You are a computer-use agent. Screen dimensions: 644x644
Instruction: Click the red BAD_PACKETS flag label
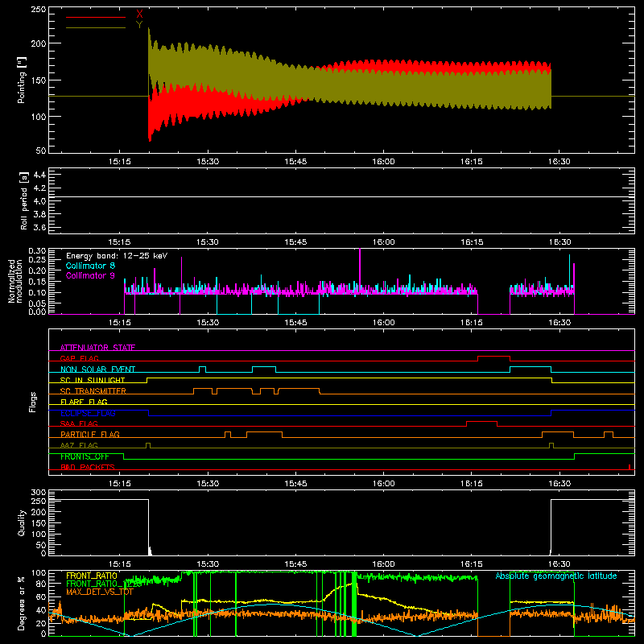(88, 467)
